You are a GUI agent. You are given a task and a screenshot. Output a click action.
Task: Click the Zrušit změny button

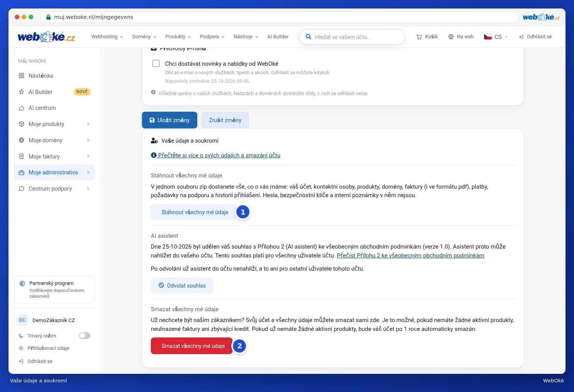click(x=225, y=120)
